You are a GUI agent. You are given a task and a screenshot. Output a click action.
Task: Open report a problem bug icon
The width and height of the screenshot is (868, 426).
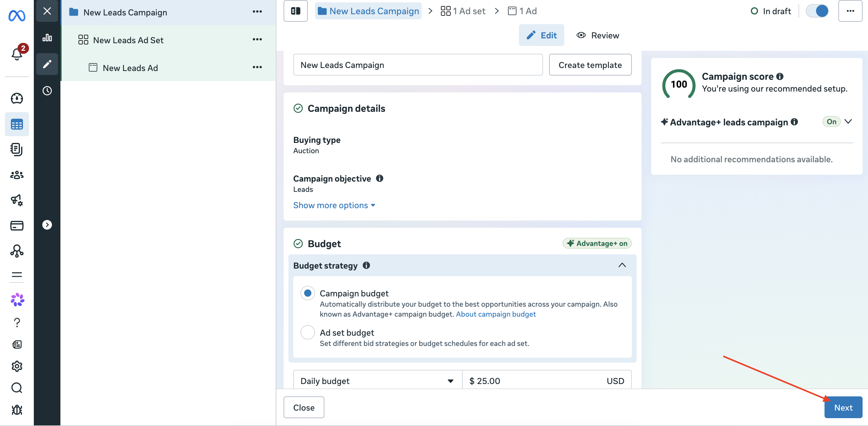coord(17,410)
